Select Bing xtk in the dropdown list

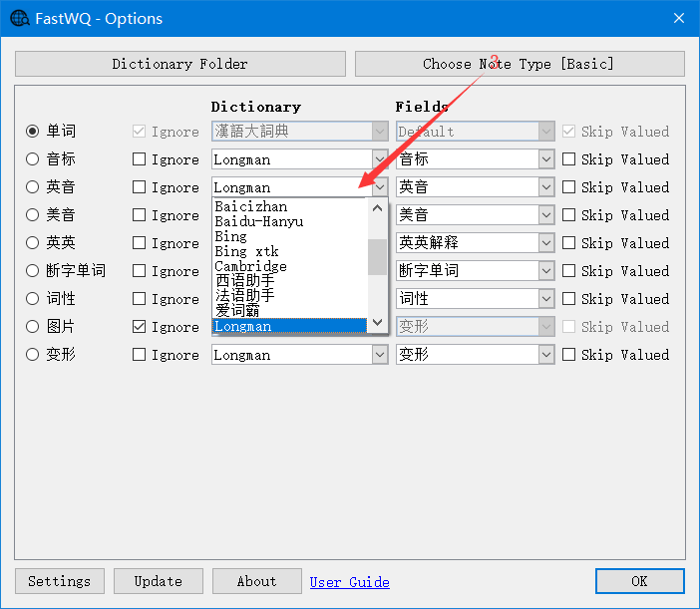246,251
